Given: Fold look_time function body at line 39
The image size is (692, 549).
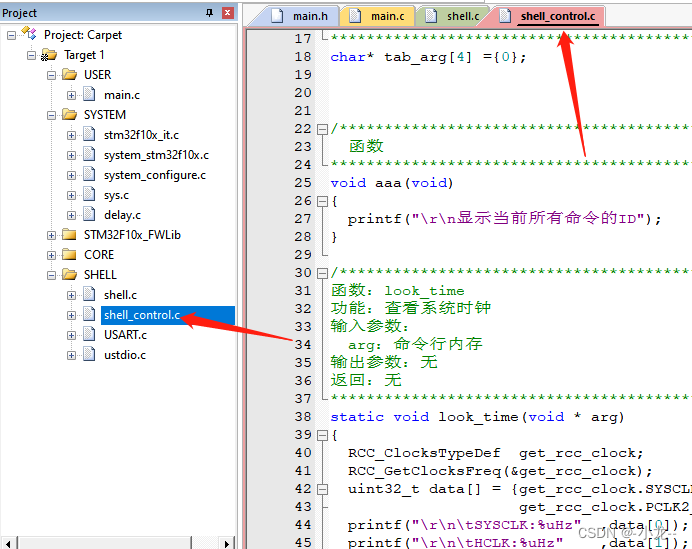Looking at the screenshot, I should click(323, 436).
